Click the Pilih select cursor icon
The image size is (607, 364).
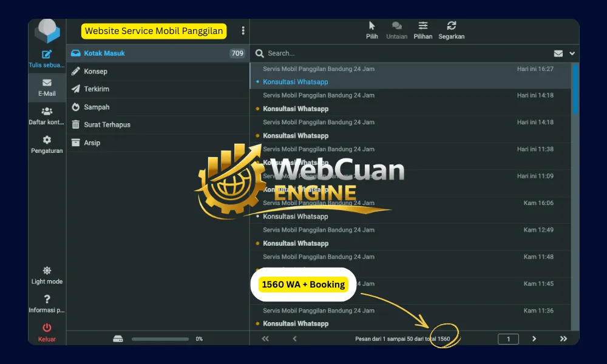coord(372,26)
